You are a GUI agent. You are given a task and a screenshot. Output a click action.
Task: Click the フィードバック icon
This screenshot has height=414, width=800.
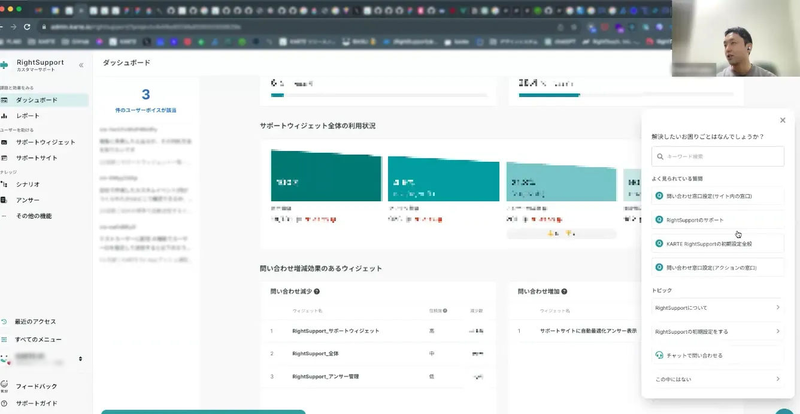point(4,384)
